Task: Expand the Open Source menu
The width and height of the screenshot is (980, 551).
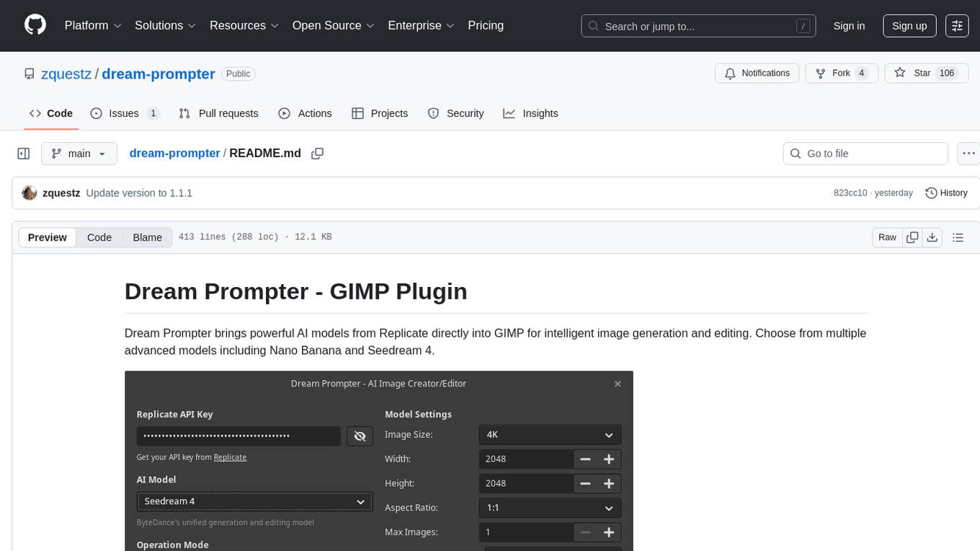Action: coord(334,26)
